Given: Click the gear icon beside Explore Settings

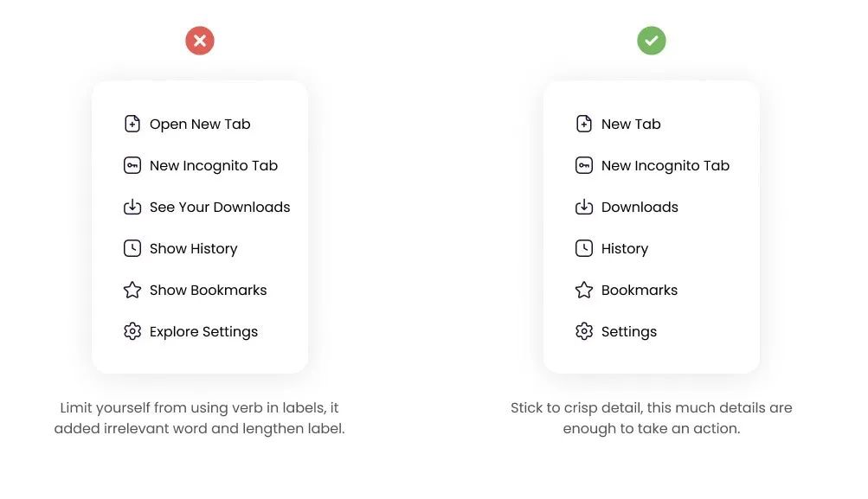Looking at the screenshot, I should (x=132, y=331).
